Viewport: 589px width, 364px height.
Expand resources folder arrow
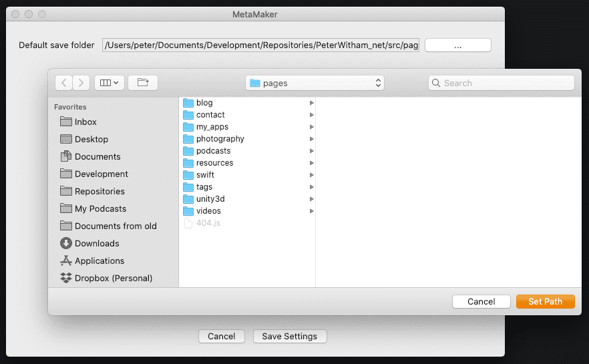311,163
